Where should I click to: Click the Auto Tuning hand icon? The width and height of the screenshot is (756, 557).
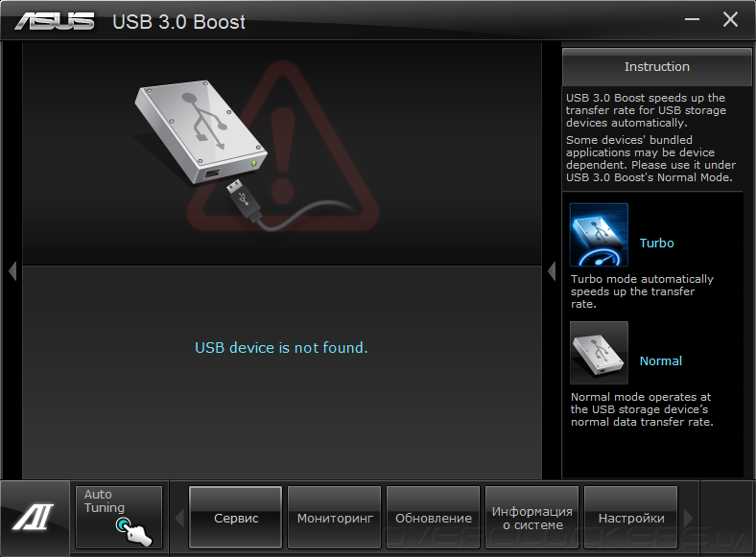pos(133,531)
